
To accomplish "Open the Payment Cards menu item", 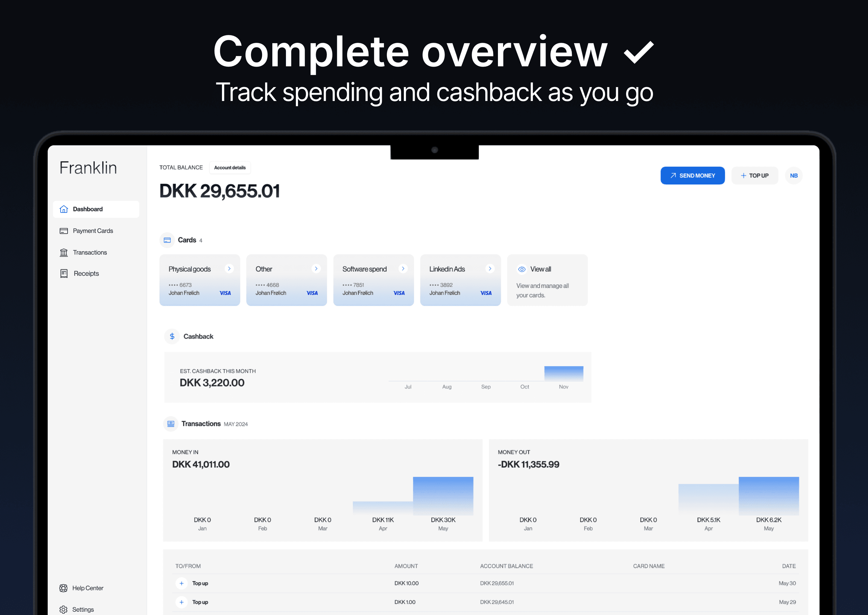I will pos(93,231).
